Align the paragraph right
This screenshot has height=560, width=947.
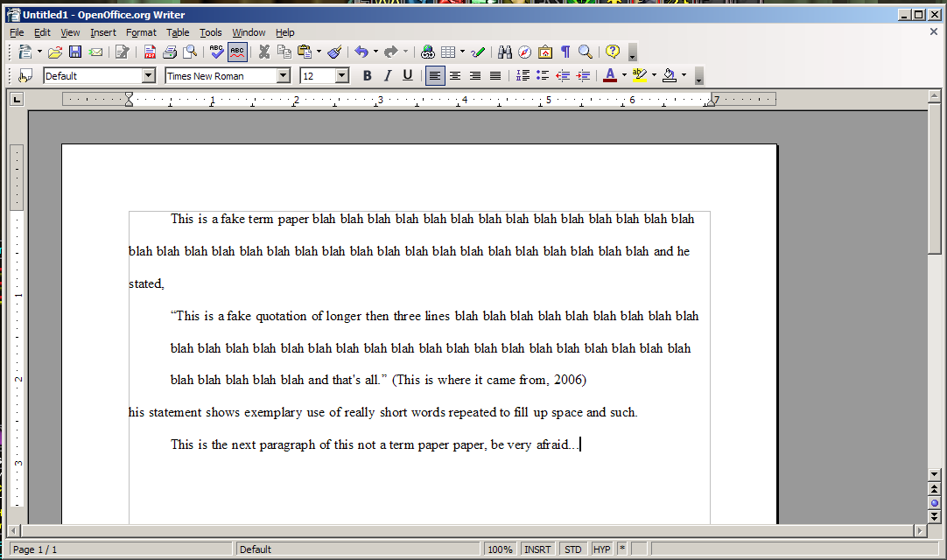point(475,76)
